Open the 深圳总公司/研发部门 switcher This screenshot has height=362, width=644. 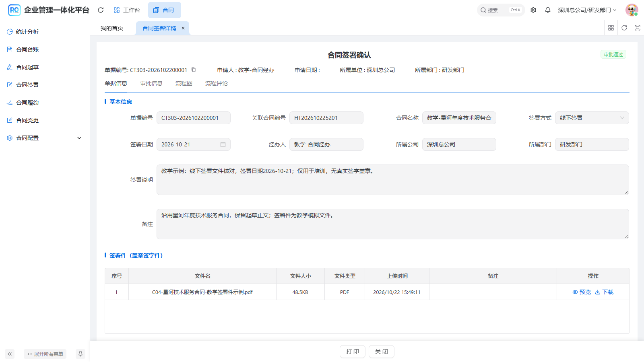coord(587,10)
